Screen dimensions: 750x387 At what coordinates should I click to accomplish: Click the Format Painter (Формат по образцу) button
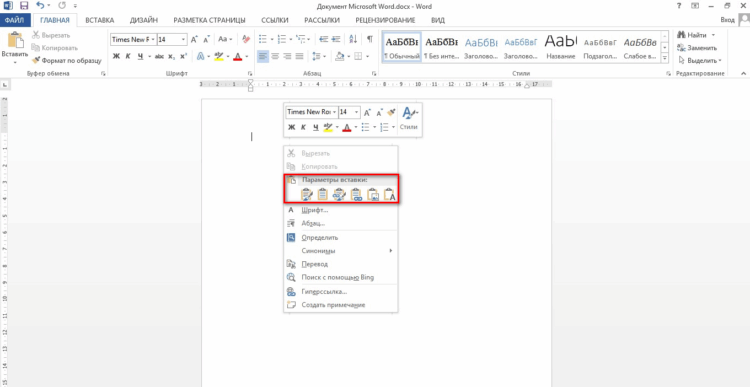tap(66, 61)
